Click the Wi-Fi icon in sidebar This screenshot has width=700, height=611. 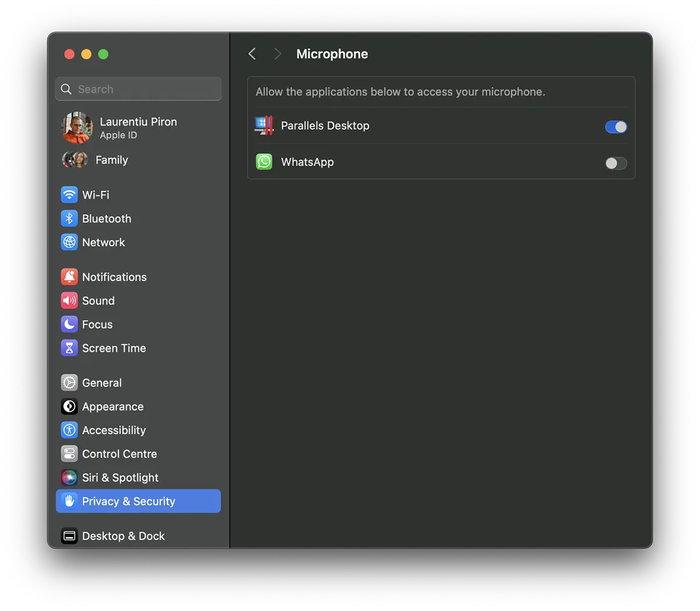point(69,195)
